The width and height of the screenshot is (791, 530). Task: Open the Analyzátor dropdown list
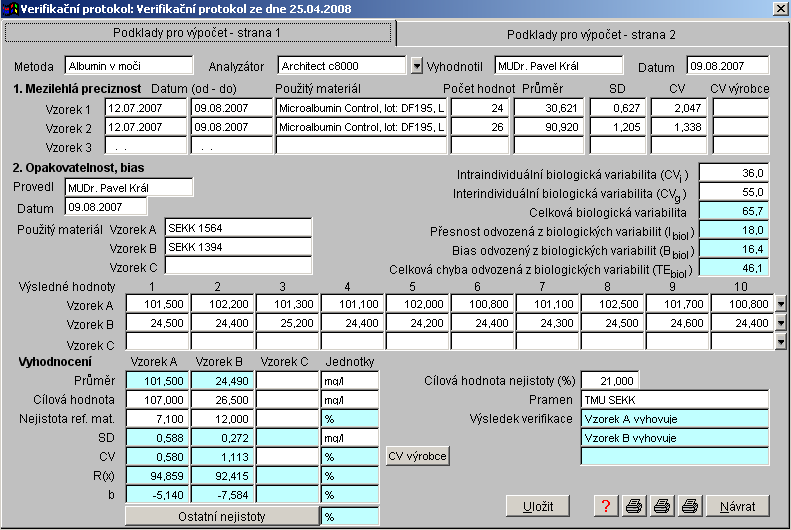(417, 66)
